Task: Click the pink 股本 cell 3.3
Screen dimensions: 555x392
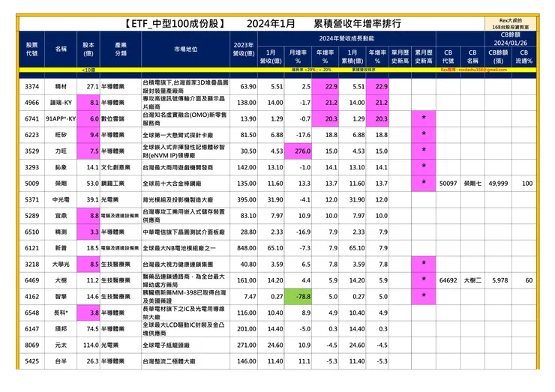Action: pos(88,232)
